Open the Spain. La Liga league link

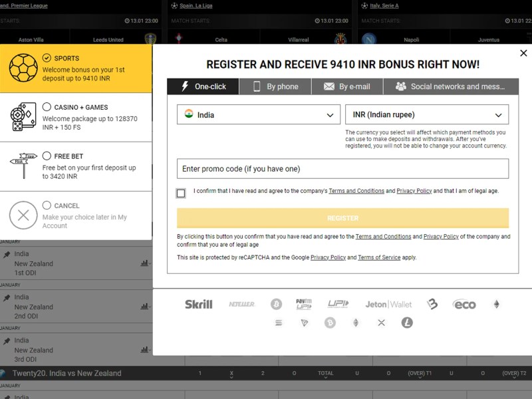[x=196, y=6]
